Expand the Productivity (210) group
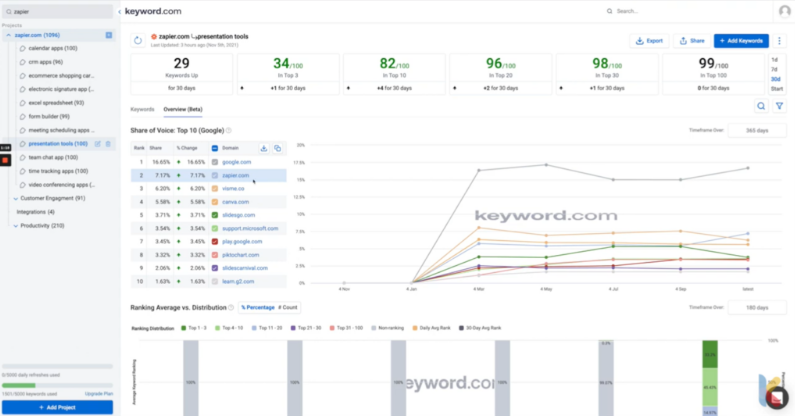This screenshot has width=795, height=416. click(x=15, y=226)
